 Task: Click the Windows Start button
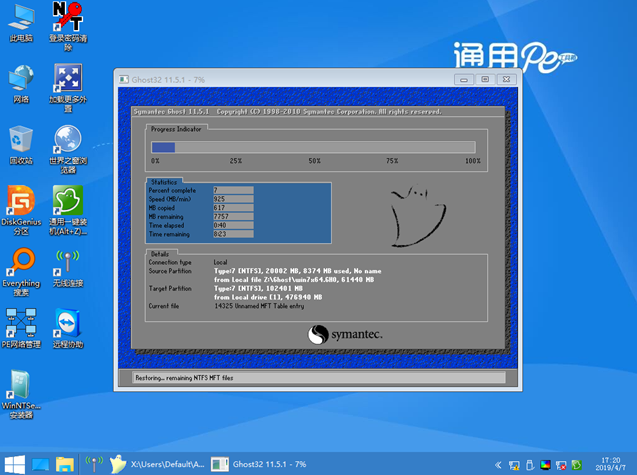coord(14,464)
